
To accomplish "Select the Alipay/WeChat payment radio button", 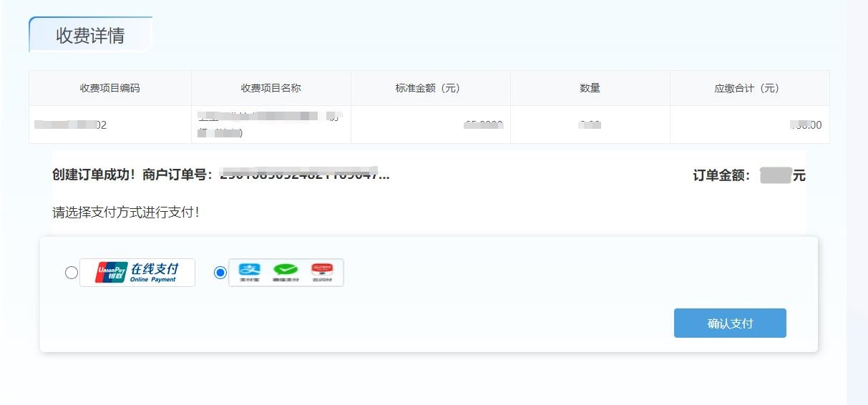I will (x=220, y=273).
